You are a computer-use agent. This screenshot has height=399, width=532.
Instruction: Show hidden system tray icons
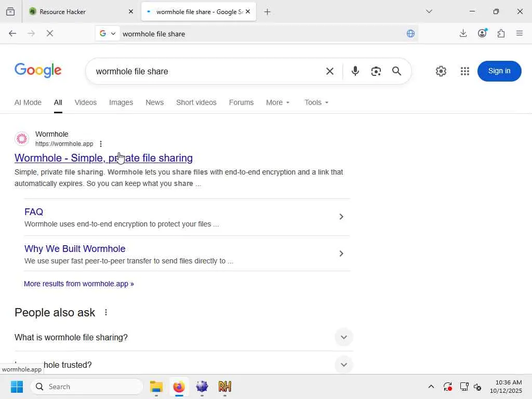[x=431, y=387]
